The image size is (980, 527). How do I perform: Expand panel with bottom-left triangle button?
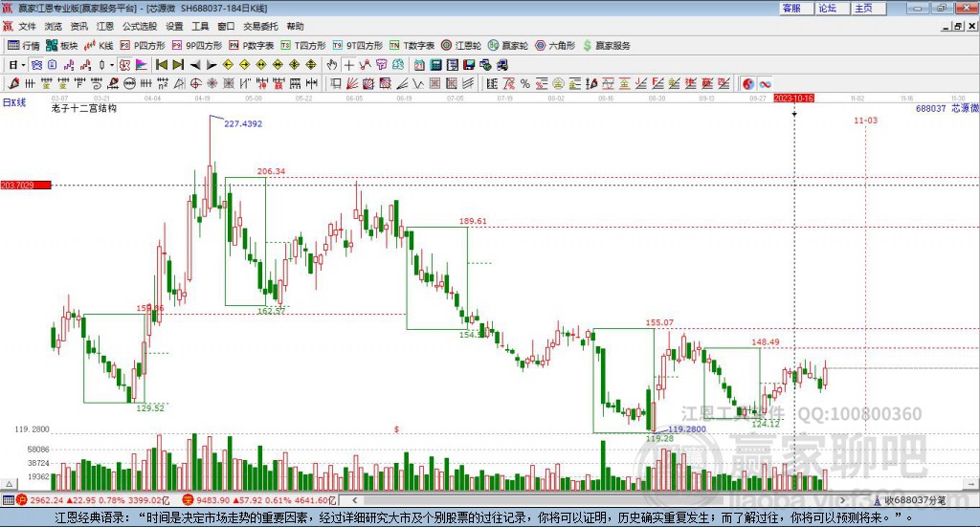pyautogui.click(x=9, y=484)
